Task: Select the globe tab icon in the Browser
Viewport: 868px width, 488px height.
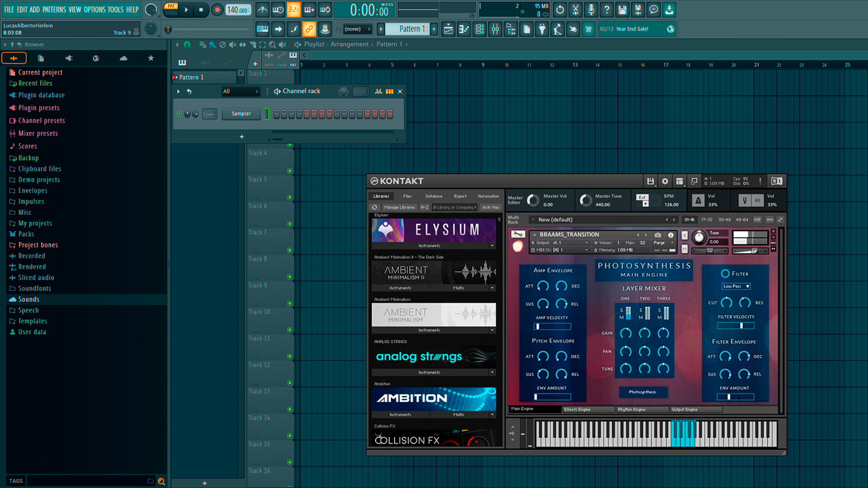Action: coord(96,58)
